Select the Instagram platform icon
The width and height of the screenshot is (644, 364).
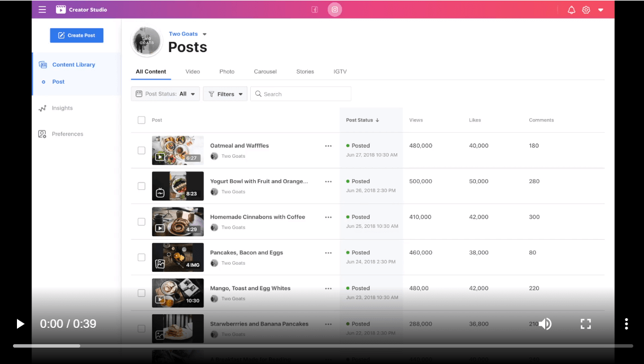point(335,10)
